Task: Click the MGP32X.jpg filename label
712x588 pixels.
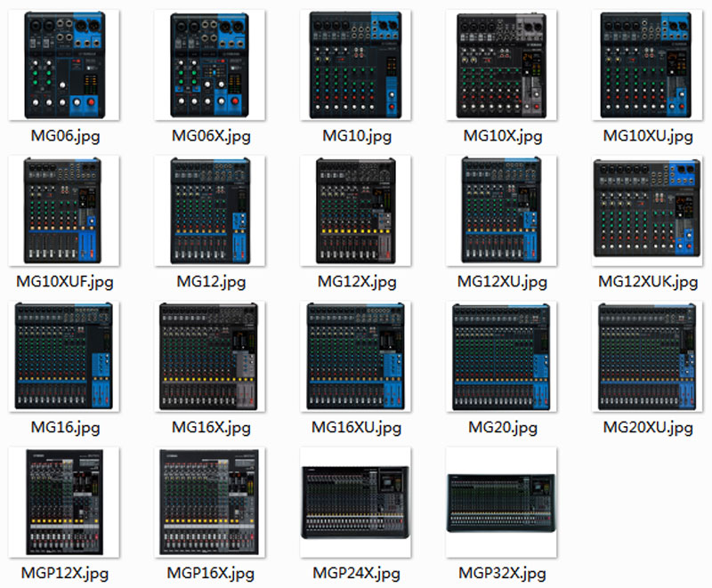Action: [x=502, y=573]
